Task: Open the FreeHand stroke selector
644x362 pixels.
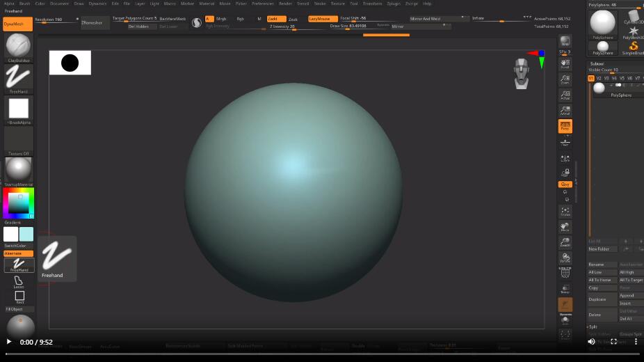Action: tap(18, 77)
